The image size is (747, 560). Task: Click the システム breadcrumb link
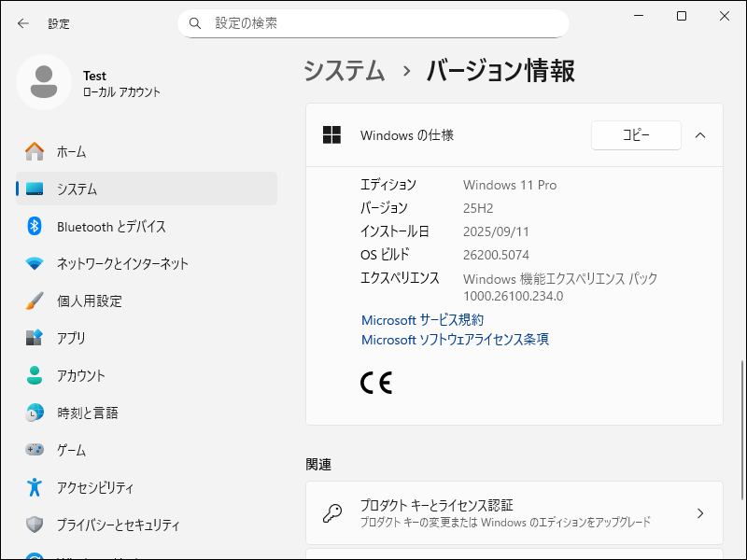click(345, 71)
